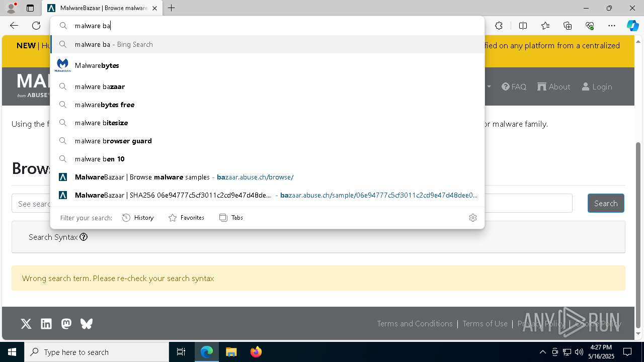
Task: Open Browser essentials heart icon
Action: point(590,26)
